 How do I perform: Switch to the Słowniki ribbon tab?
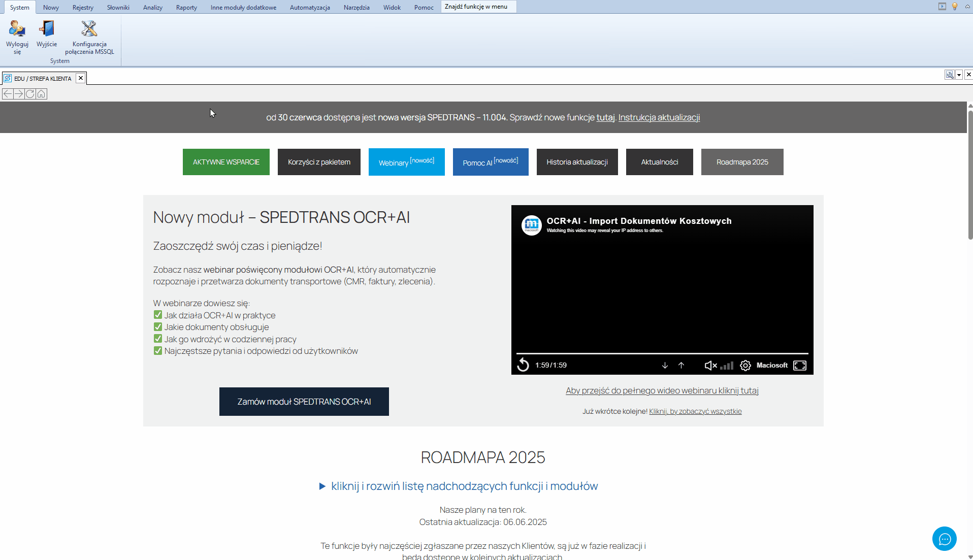coord(118,7)
